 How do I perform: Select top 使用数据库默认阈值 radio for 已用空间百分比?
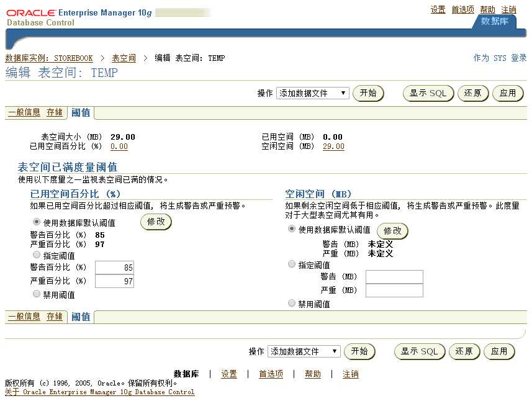tap(36, 222)
